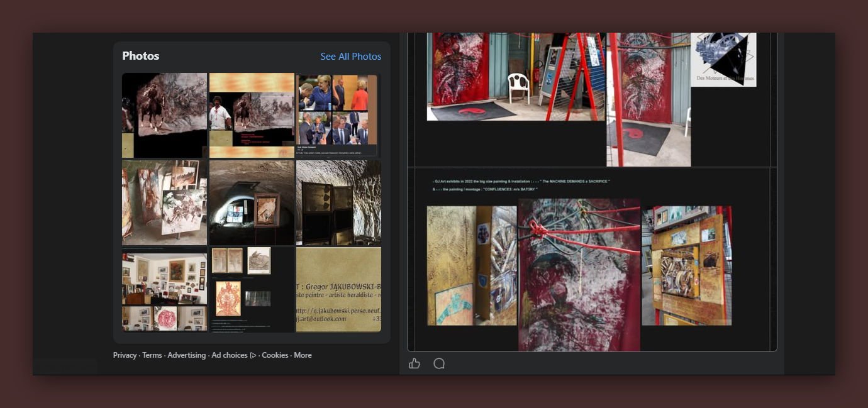The image size is (868, 408).
Task: Open the Cookies footer link
Action: click(275, 355)
